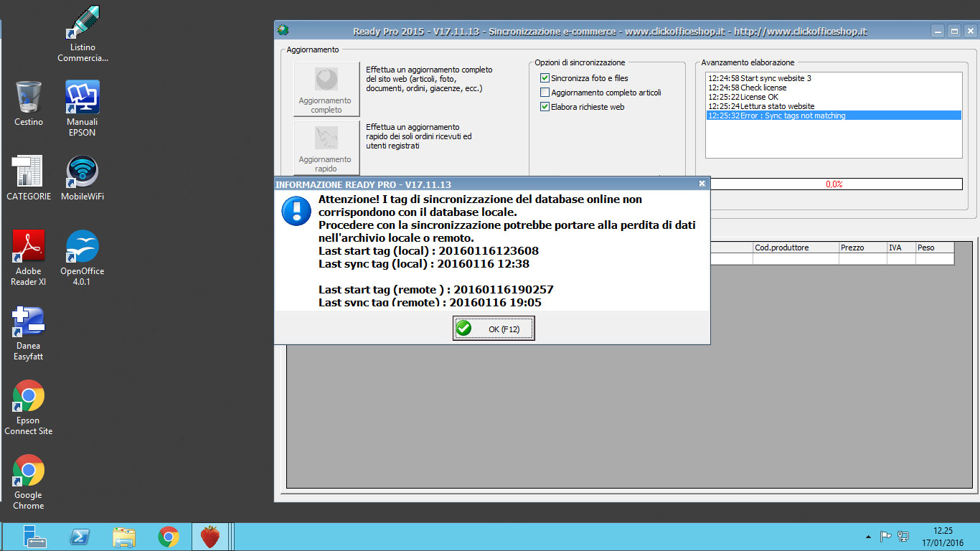Click the IVA column header
The height and width of the screenshot is (551, 980).
tap(901, 248)
